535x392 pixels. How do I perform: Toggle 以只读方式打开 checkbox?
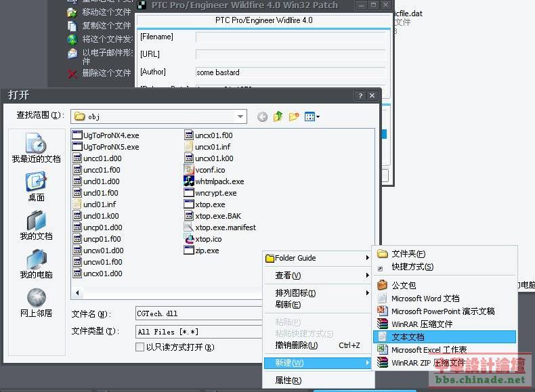tap(140, 347)
